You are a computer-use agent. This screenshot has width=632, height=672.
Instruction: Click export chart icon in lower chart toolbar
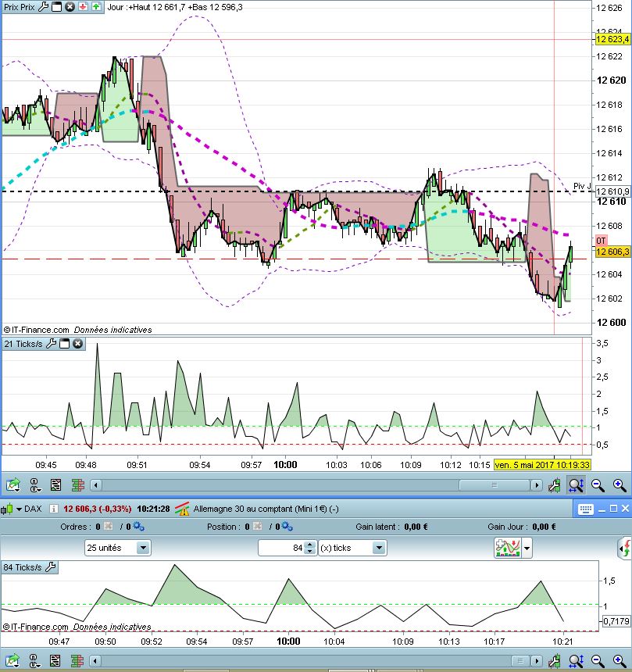click(x=12, y=660)
